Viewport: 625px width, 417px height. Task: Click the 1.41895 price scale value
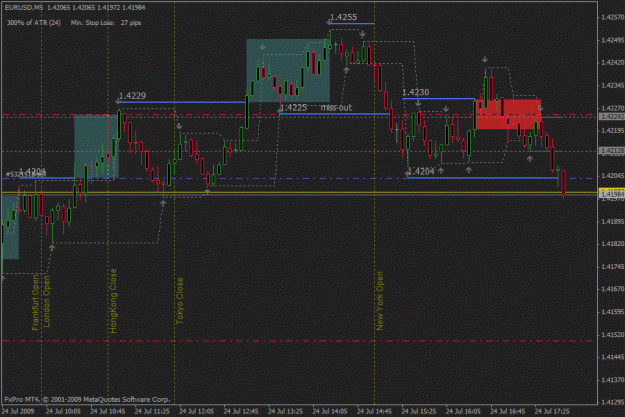pyautogui.click(x=613, y=221)
